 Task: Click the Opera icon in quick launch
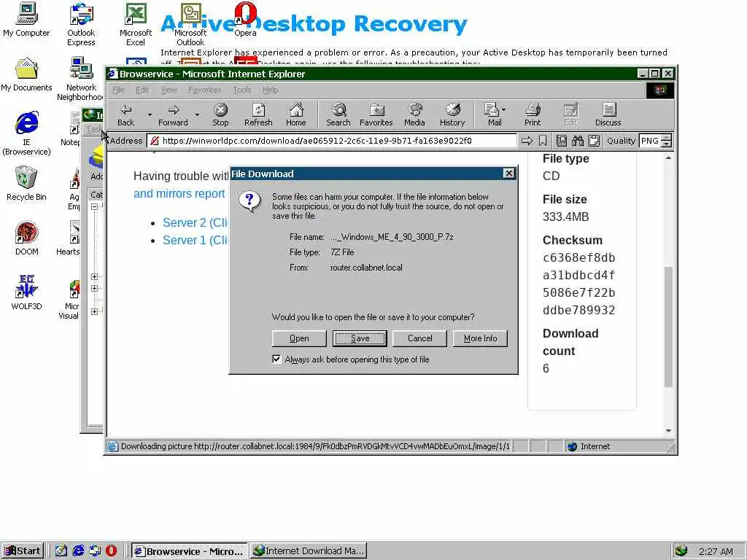click(111, 551)
